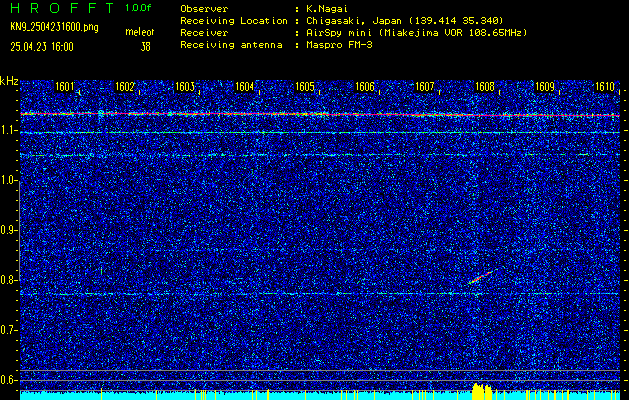Click the 1603 time marker
629x400 pixels.
185,87
